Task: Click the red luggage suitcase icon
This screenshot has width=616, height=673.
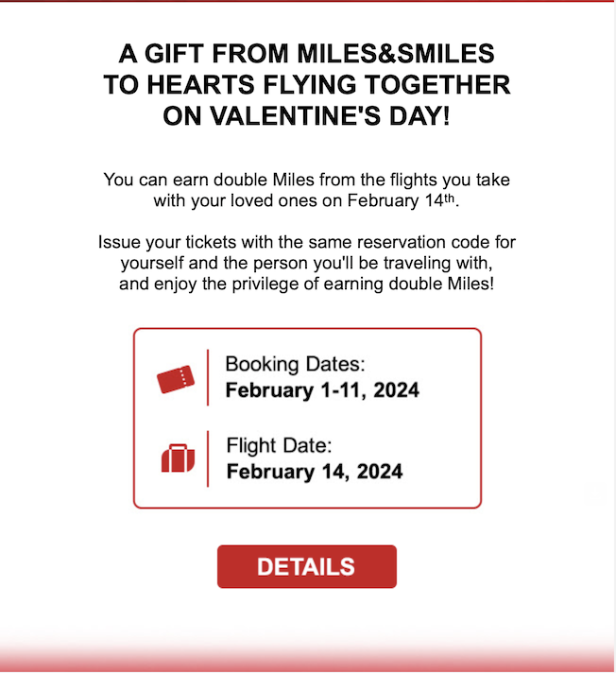Action: click(178, 458)
